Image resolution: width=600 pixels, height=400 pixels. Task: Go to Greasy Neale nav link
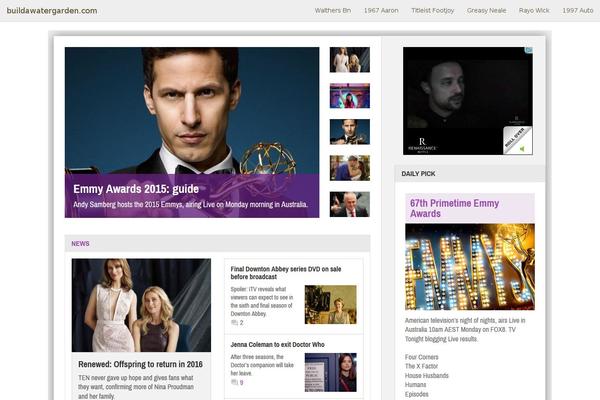pos(486,11)
